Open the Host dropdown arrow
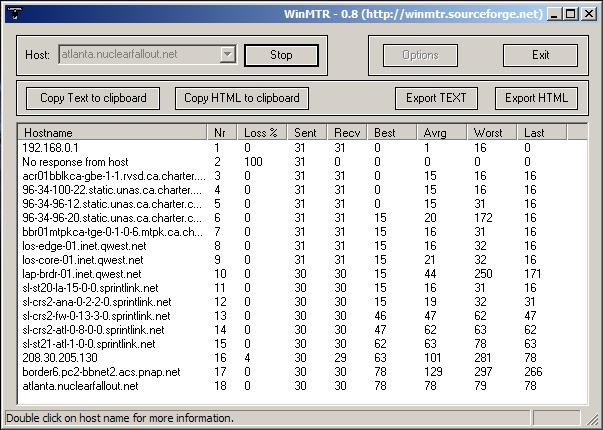 pos(227,55)
